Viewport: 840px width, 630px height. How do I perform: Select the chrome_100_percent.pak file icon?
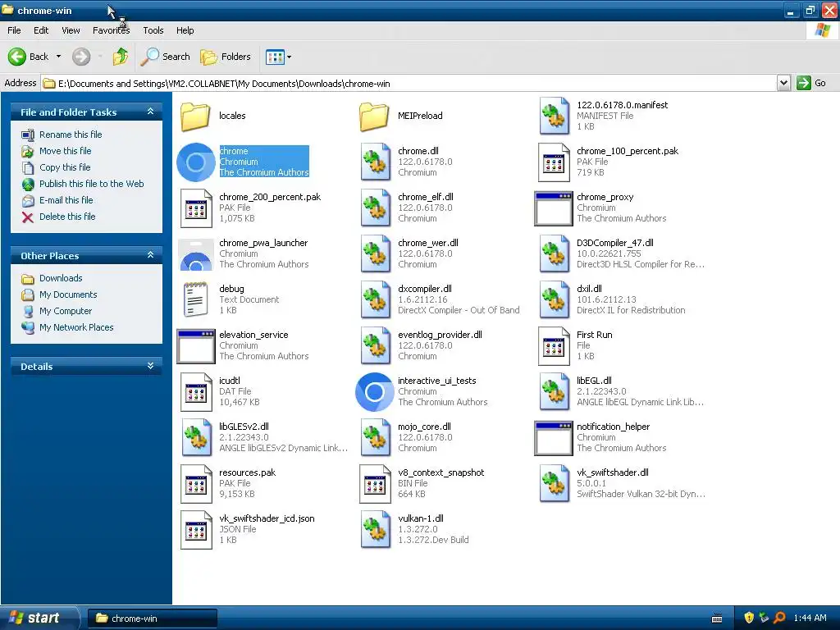click(554, 162)
